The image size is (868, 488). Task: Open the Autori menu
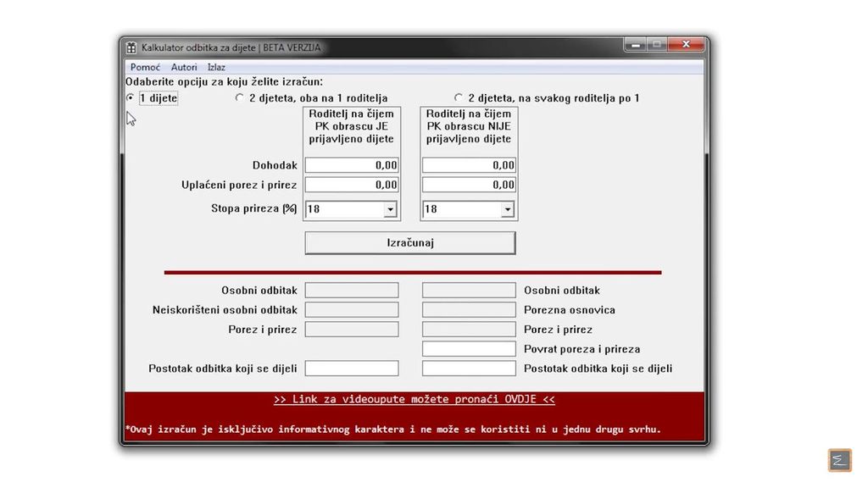[184, 67]
